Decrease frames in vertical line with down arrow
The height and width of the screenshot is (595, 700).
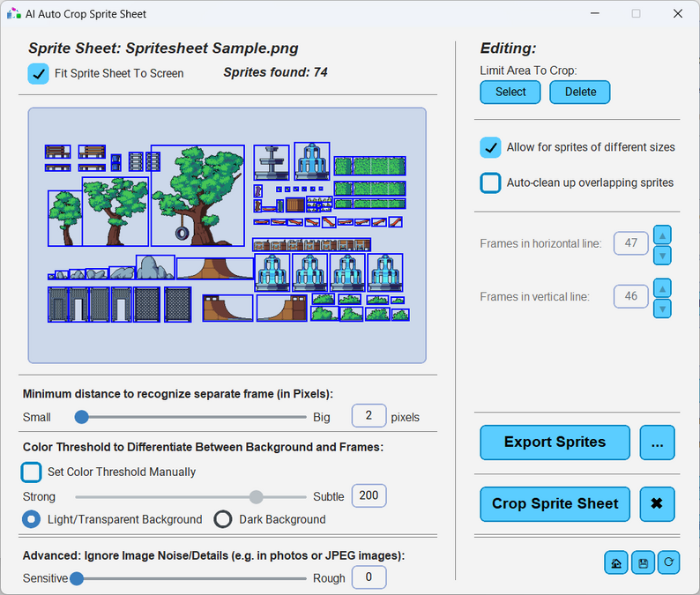662,309
